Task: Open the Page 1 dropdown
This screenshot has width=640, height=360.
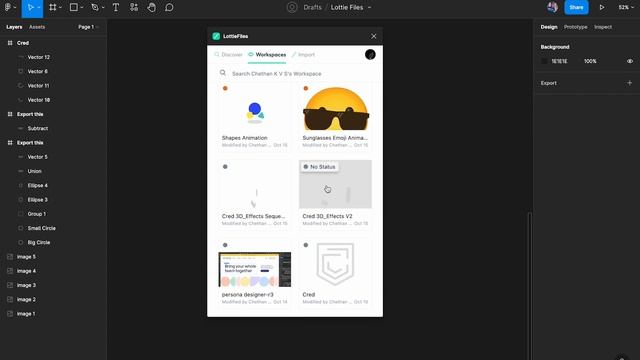Action: click(88, 27)
